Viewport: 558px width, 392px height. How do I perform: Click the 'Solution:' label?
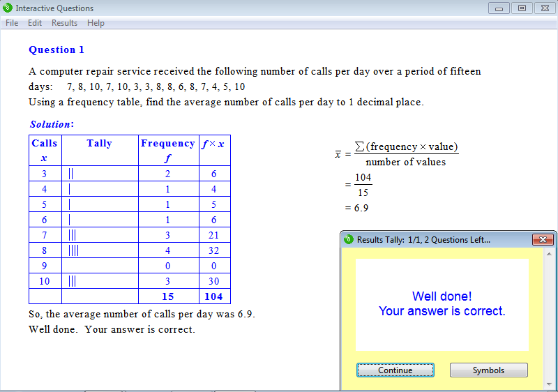52,124
